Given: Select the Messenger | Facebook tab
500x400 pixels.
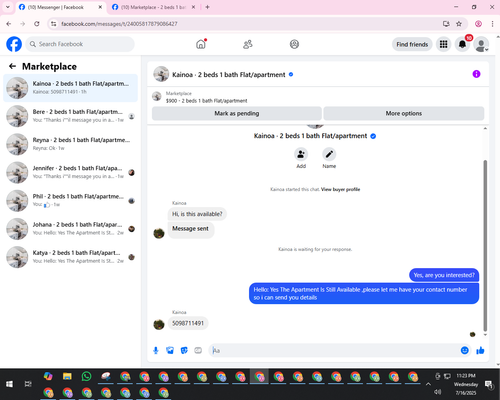Looking at the screenshot, I should pos(60,7).
